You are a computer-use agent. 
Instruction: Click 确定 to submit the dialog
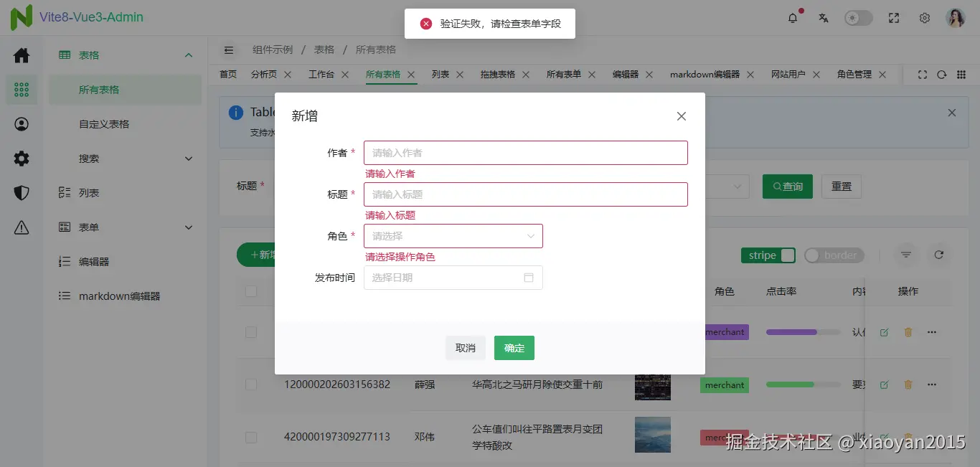(514, 348)
